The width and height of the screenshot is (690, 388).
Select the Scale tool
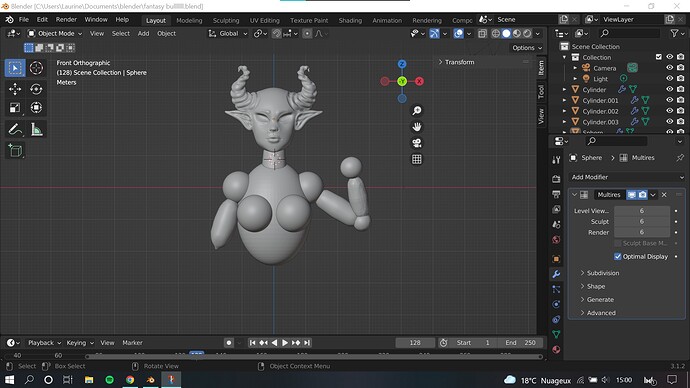click(15, 107)
